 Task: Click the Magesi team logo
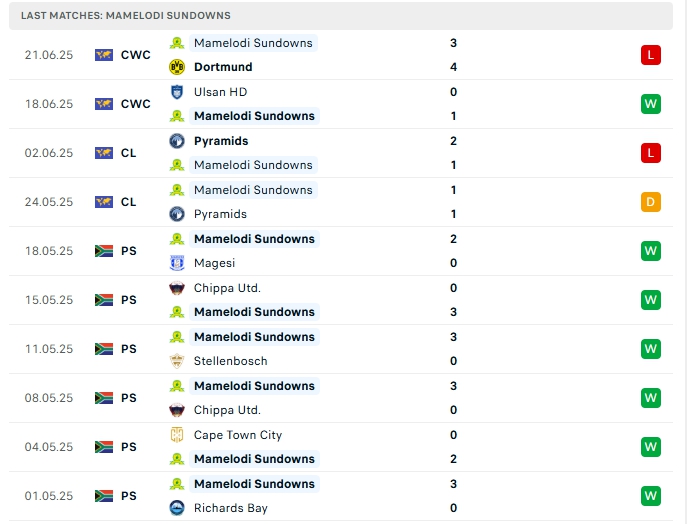[x=177, y=263]
